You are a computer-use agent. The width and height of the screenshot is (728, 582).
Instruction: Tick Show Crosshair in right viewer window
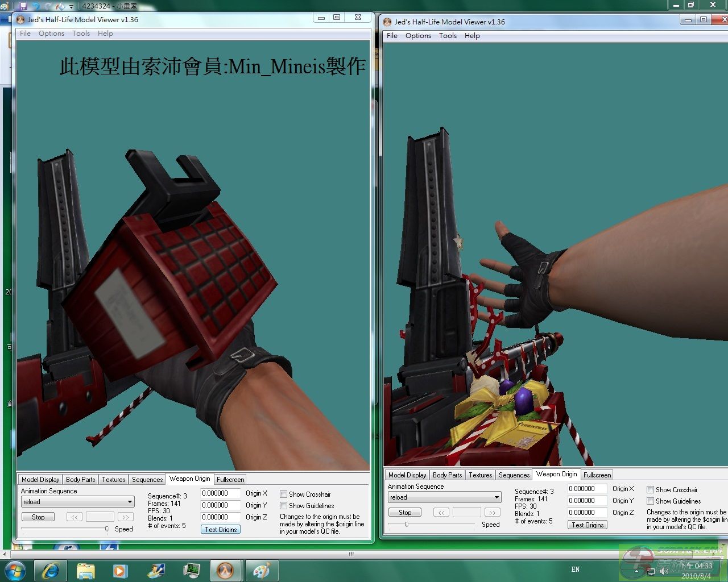point(650,490)
